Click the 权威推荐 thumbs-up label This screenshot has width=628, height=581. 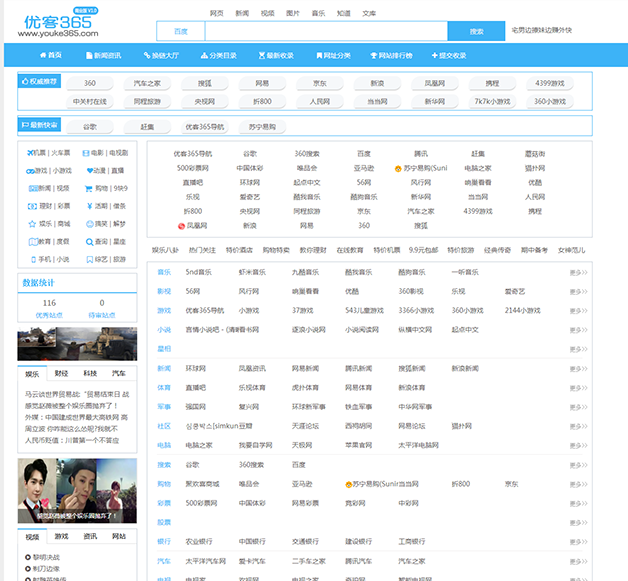click(x=39, y=81)
